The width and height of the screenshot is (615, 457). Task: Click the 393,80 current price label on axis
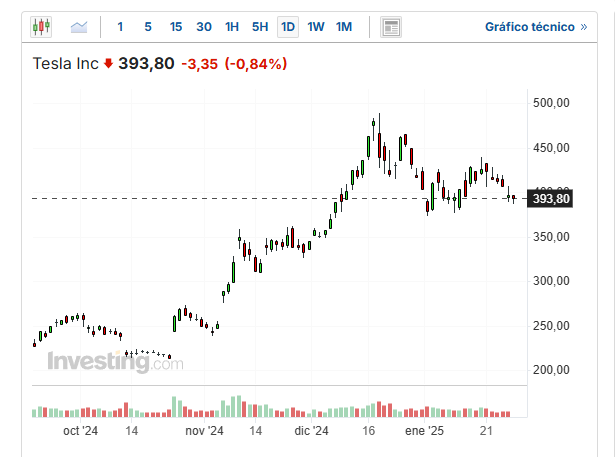point(551,199)
